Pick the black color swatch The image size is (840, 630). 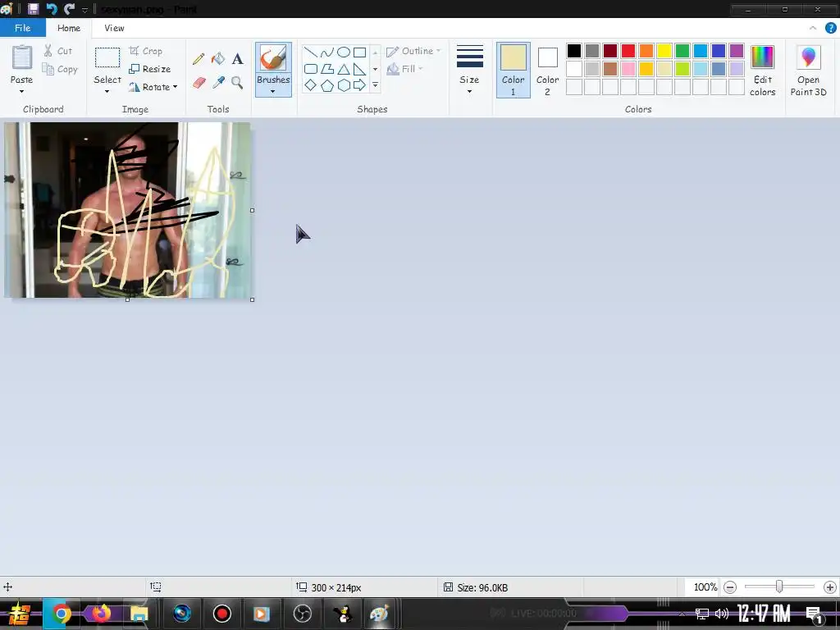[x=573, y=51]
